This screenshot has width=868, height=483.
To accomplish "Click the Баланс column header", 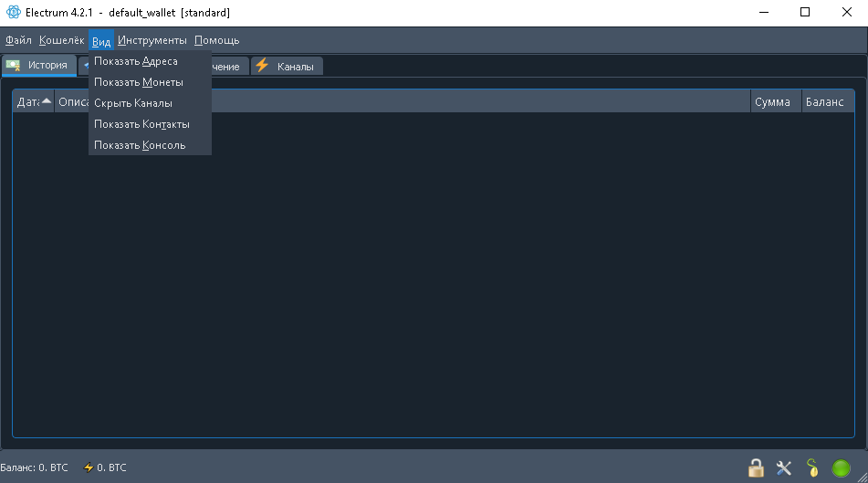I will (x=824, y=102).
